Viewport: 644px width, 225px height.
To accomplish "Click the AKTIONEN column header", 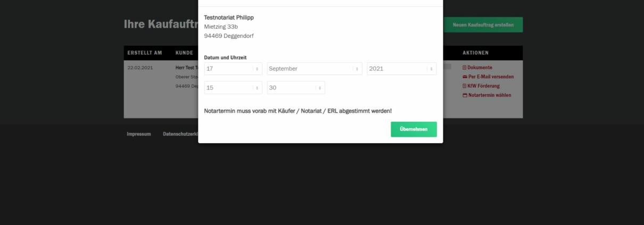I will (x=475, y=53).
